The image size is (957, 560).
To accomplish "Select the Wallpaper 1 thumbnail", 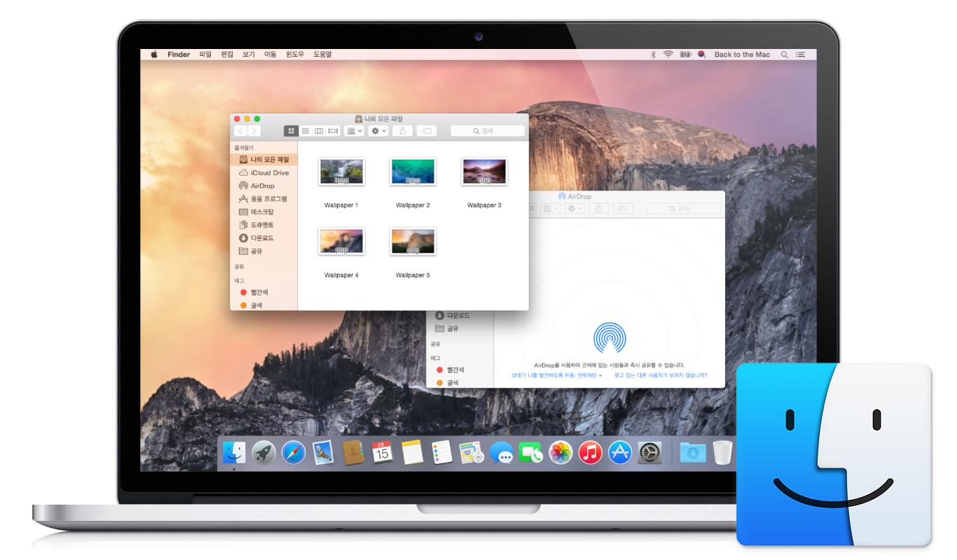I will pyautogui.click(x=341, y=171).
